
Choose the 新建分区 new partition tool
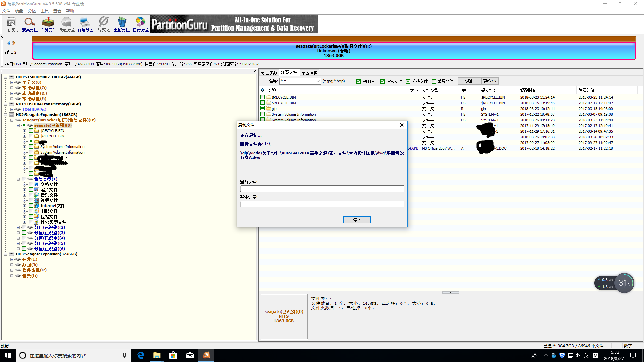pos(85,24)
